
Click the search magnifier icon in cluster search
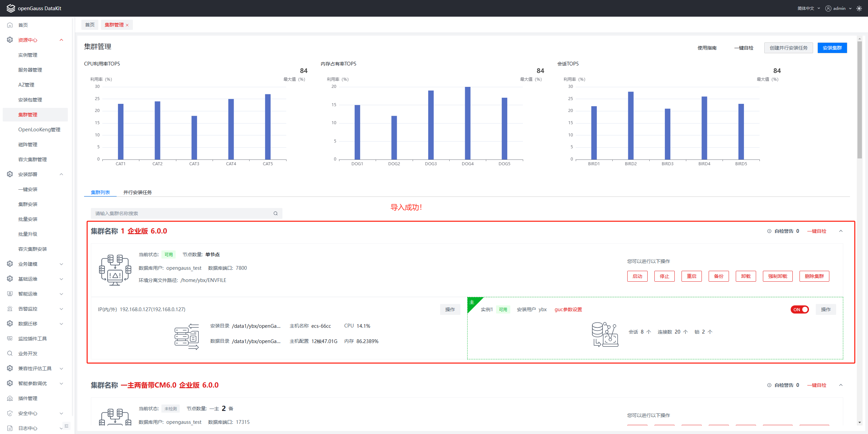point(275,213)
